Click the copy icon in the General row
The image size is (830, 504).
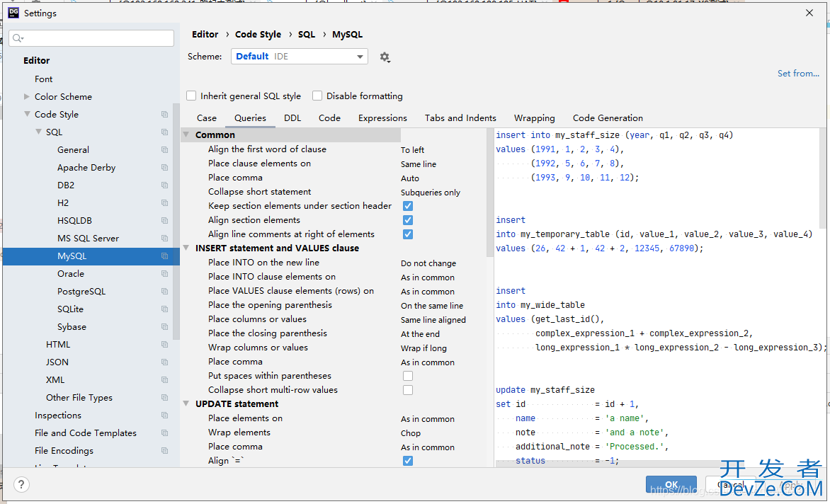tap(164, 149)
